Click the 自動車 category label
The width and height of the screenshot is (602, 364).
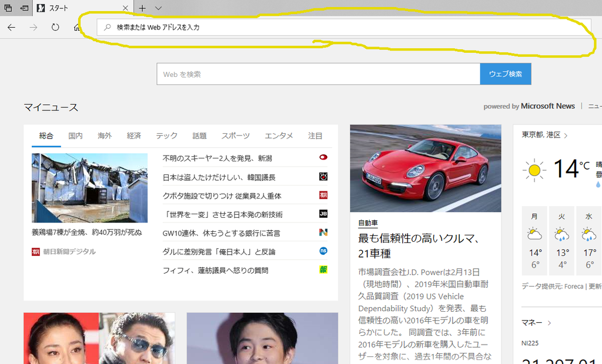coord(368,223)
